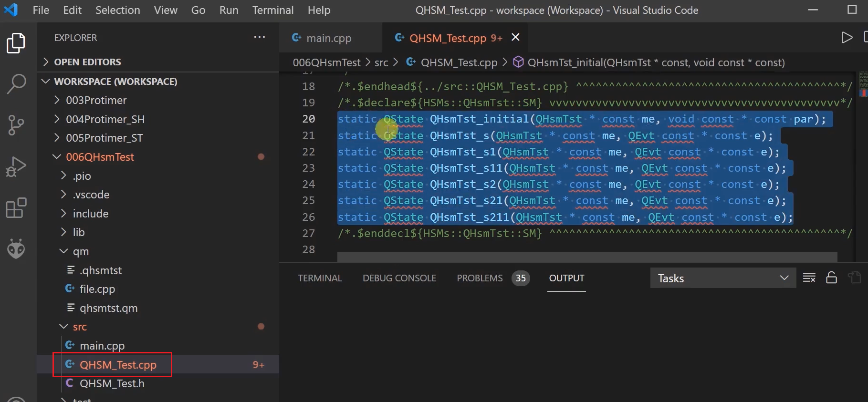This screenshot has height=402, width=868.
Task: Open main.cpp under src folder
Action: click(102, 346)
